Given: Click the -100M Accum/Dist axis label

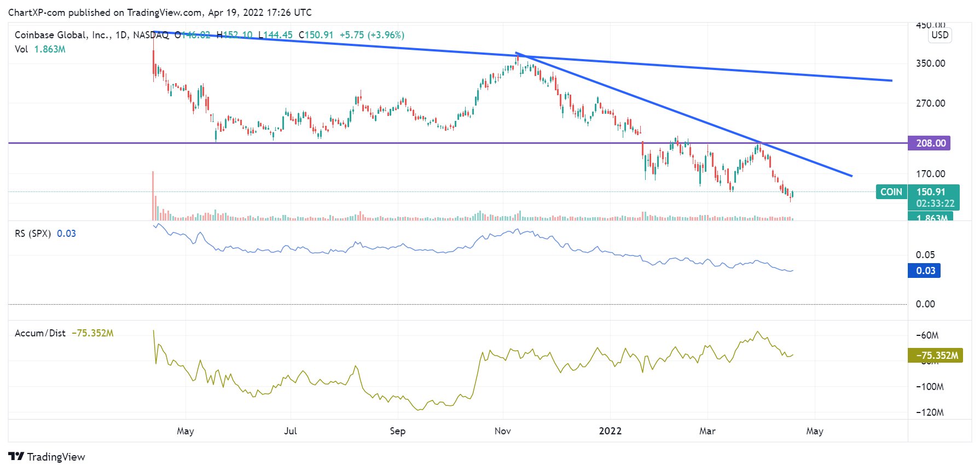Looking at the screenshot, I should 930,387.
